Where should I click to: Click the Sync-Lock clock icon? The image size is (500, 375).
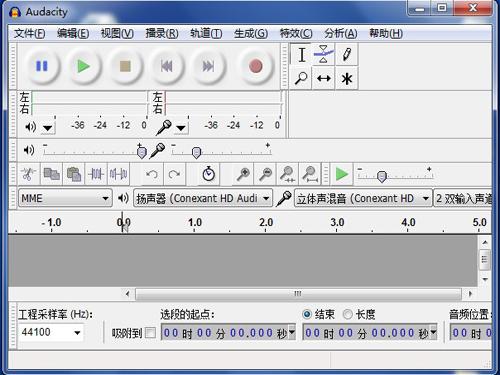pos(209,174)
